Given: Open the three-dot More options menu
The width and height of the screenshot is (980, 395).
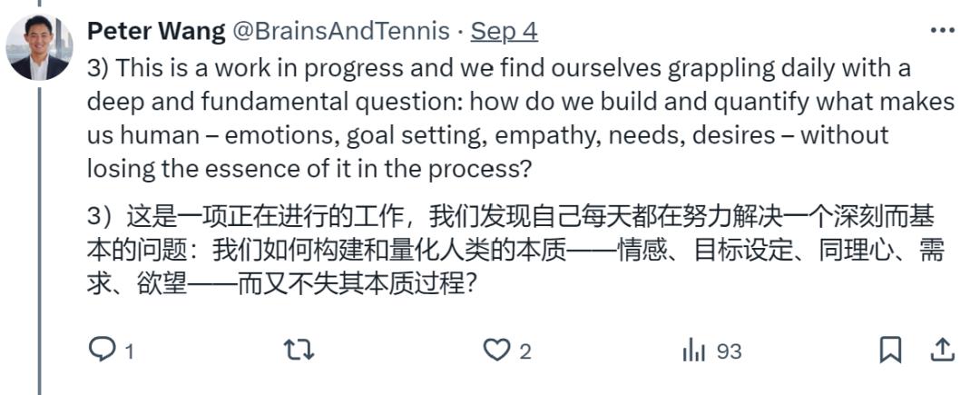Looking at the screenshot, I should (943, 31).
